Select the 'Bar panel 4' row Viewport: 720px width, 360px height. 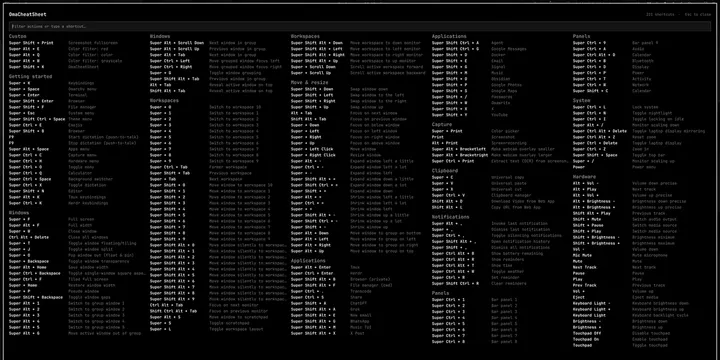[x=500, y=318]
